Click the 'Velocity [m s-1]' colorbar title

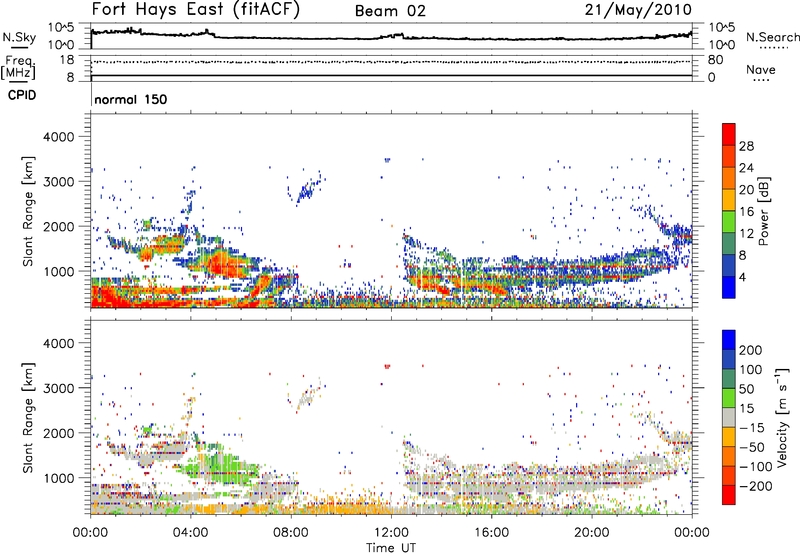(781, 417)
